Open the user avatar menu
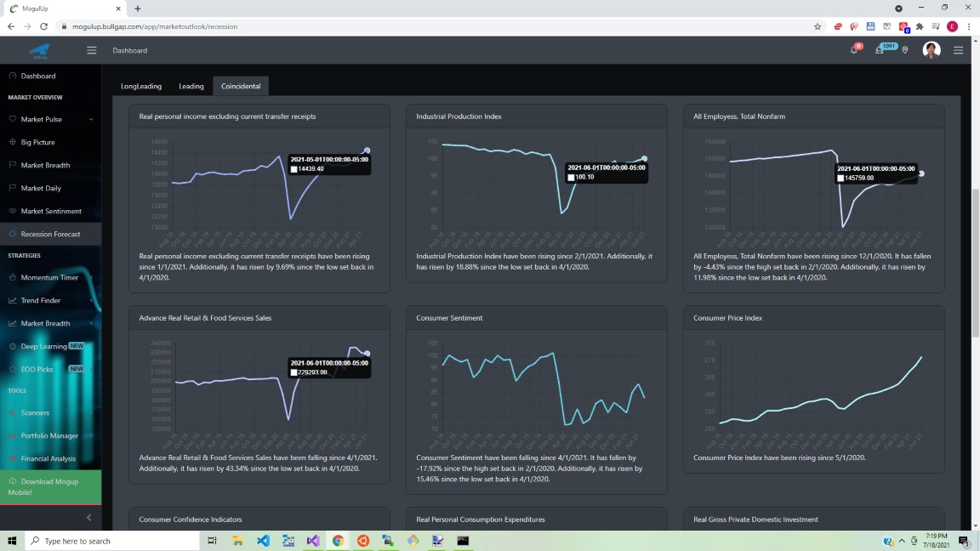This screenshot has height=551, width=980. point(932,50)
